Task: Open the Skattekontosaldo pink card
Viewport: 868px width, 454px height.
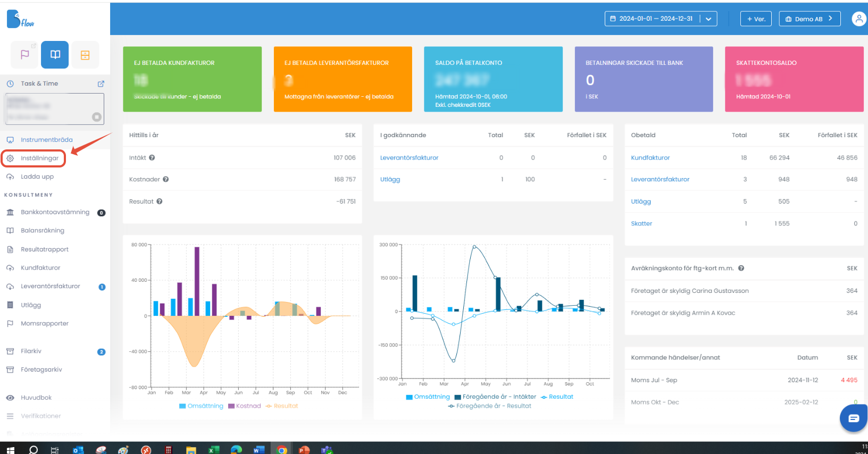Action: click(794, 79)
